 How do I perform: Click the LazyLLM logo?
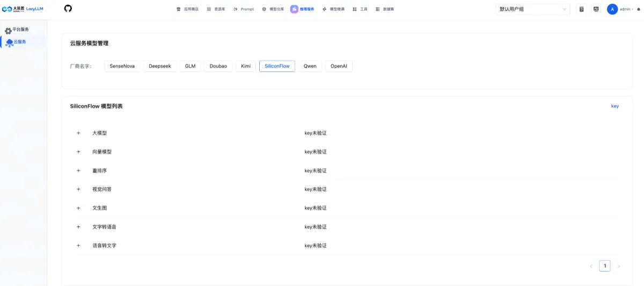(x=23, y=9)
